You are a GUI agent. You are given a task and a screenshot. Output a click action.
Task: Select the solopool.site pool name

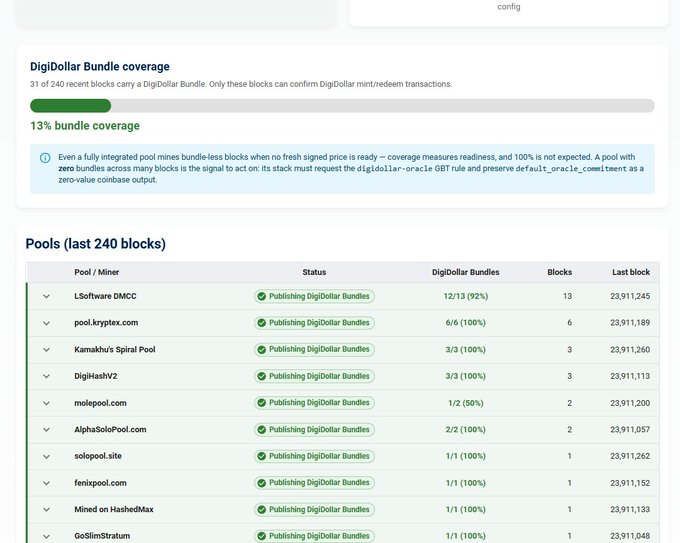(x=98, y=456)
